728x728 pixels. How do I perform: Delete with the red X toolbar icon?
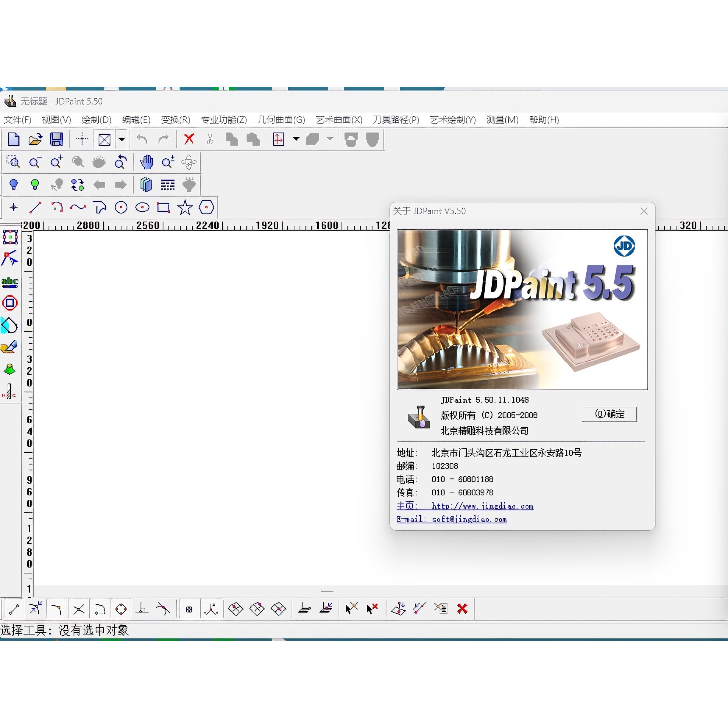click(x=189, y=139)
